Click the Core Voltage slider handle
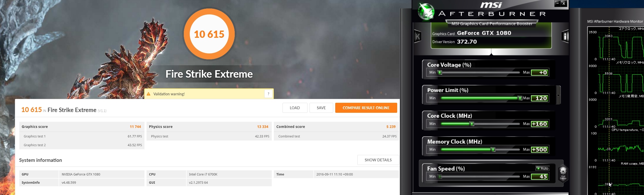Image resolution: width=644 pixels, height=195 pixels. coord(440,72)
